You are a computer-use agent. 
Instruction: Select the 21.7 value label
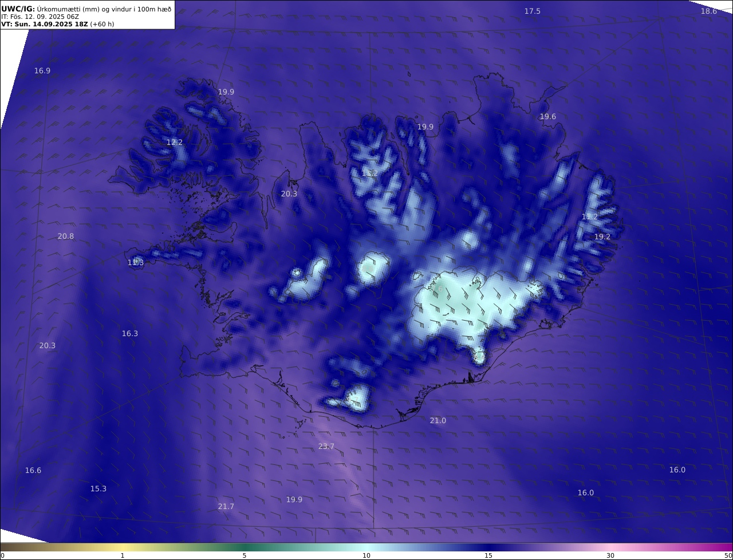point(226,506)
